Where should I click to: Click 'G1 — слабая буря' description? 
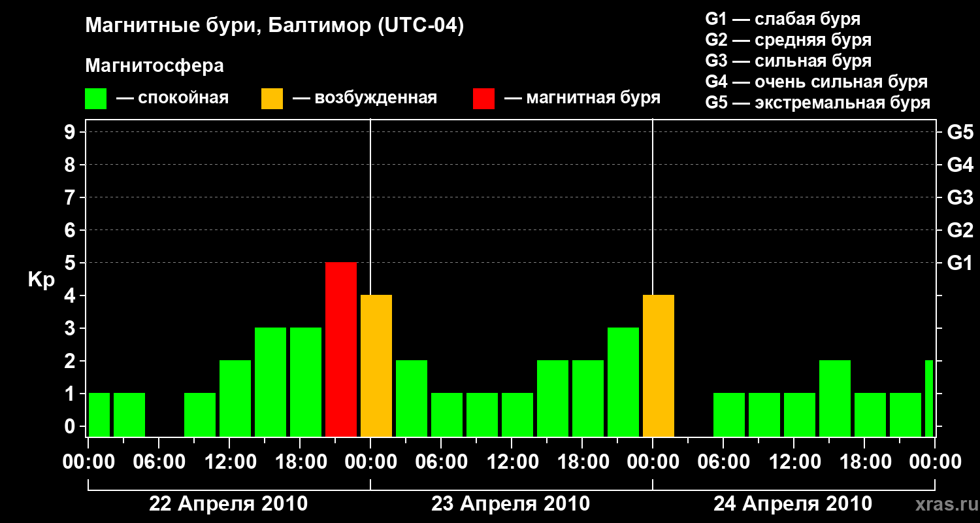(783, 19)
